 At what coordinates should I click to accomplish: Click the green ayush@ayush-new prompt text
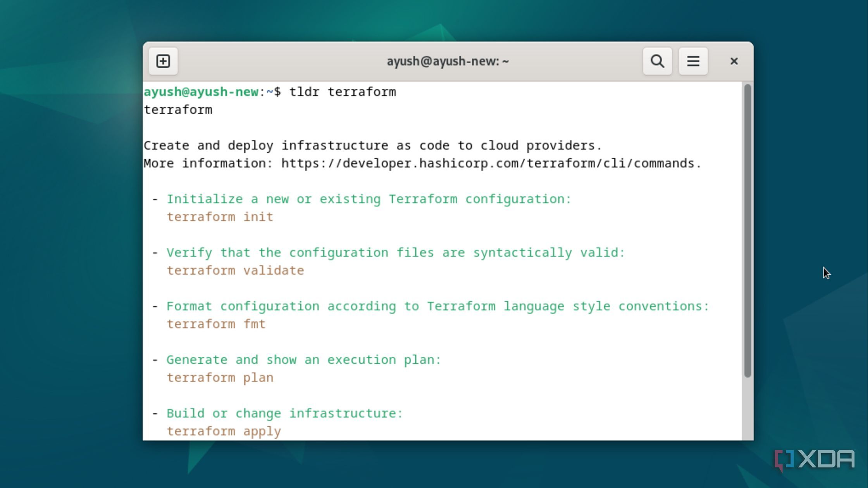click(201, 92)
